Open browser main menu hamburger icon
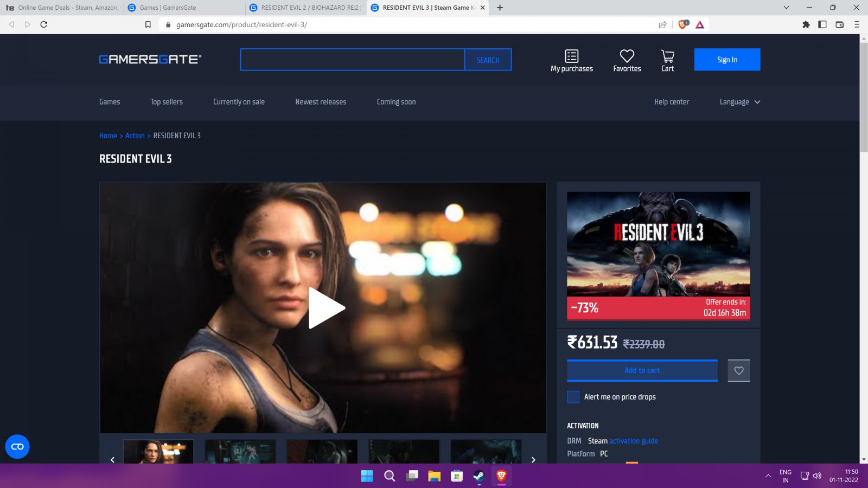868x488 pixels. tap(857, 24)
